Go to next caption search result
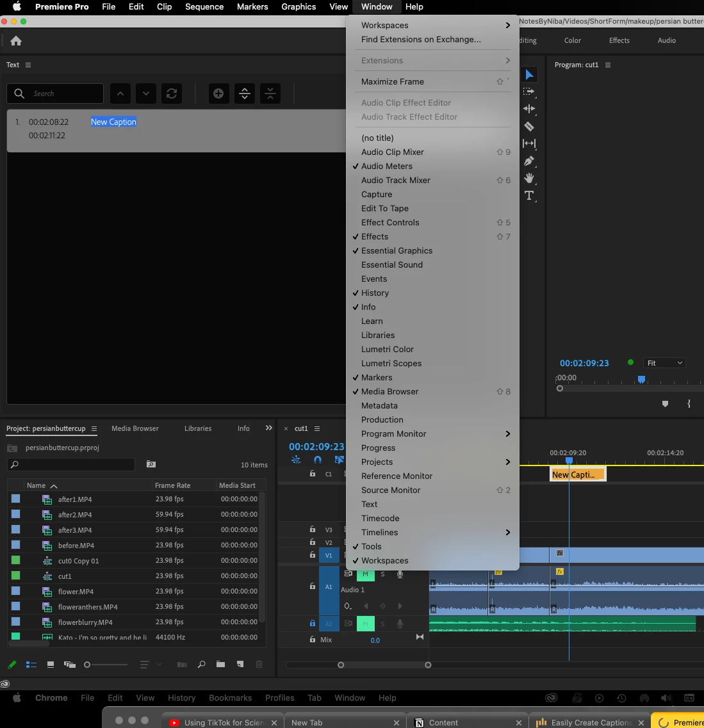Viewport: 704px width, 728px height. click(x=146, y=93)
